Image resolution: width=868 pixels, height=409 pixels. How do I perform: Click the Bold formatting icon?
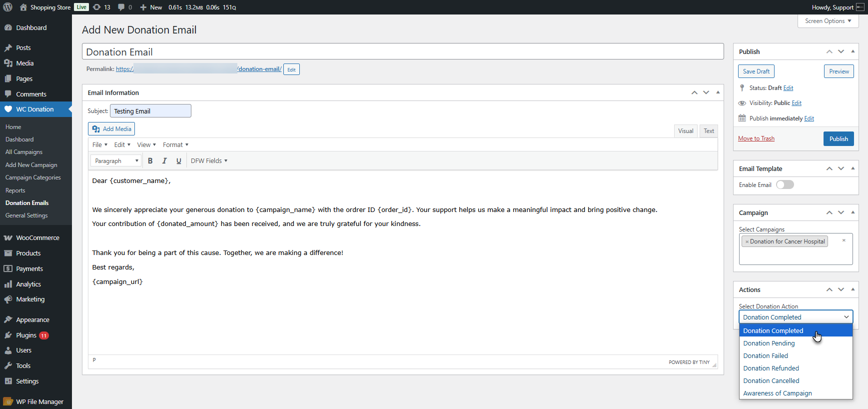point(150,161)
